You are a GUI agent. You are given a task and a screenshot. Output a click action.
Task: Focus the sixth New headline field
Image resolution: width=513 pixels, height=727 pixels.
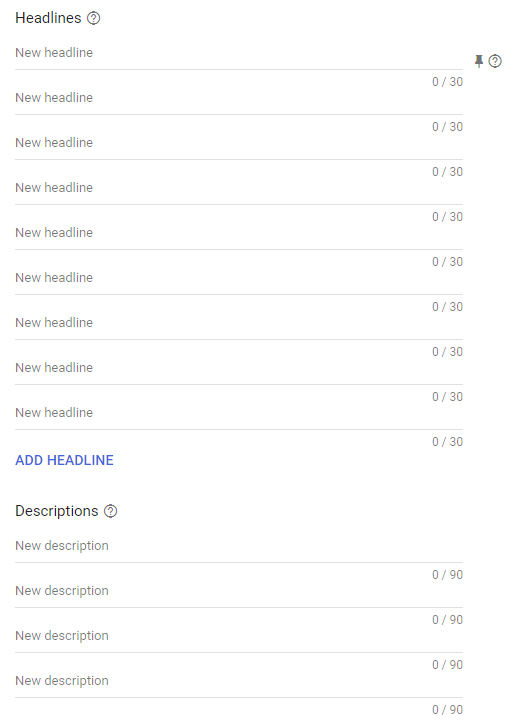click(x=239, y=278)
